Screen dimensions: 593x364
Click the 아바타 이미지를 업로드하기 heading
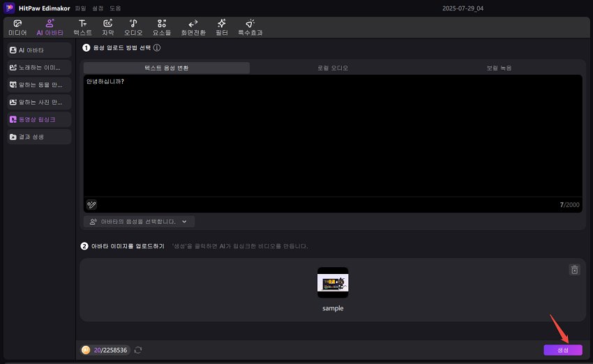click(x=128, y=246)
